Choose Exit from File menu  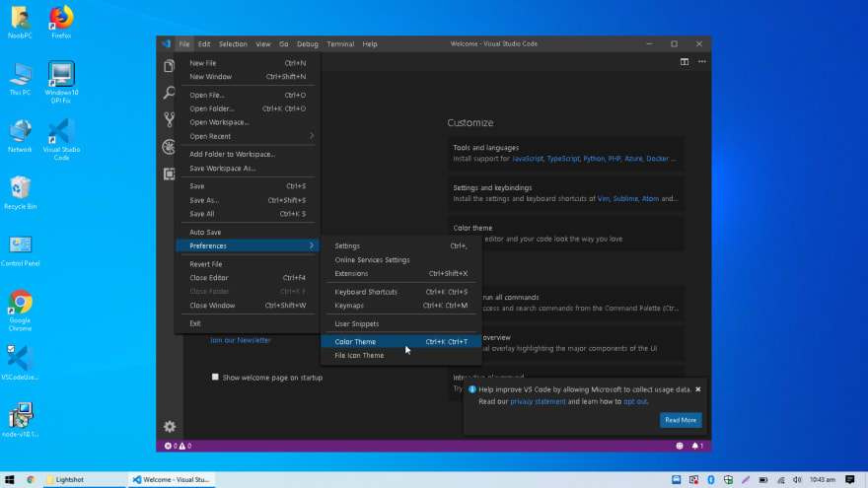tap(248, 323)
